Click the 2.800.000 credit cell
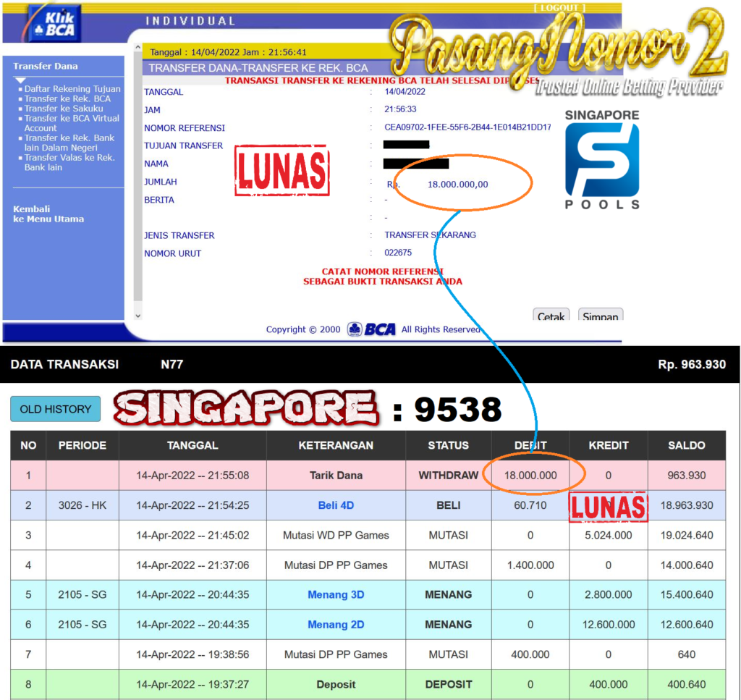The image size is (741, 700). (x=608, y=594)
